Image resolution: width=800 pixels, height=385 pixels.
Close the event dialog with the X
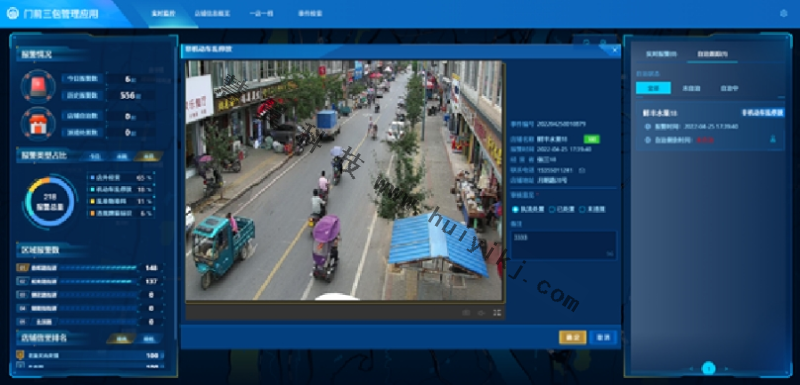point(614,50)
